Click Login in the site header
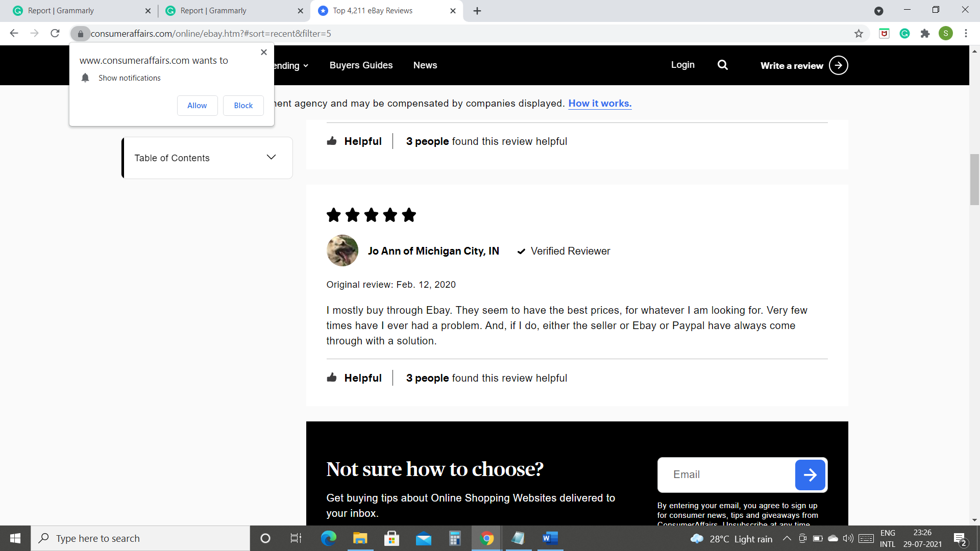 pyautogui.click(x=682, y=65)
